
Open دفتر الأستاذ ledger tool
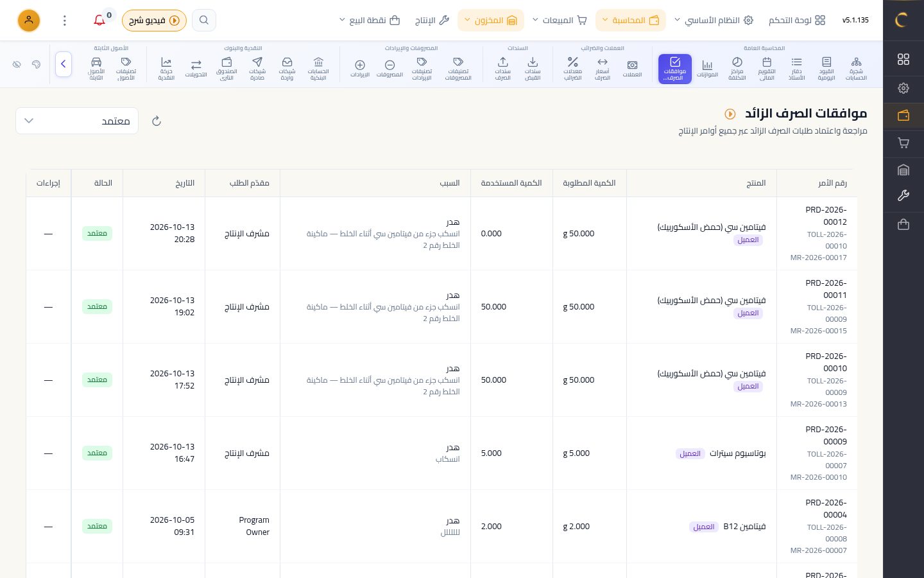tap(796, 69)
